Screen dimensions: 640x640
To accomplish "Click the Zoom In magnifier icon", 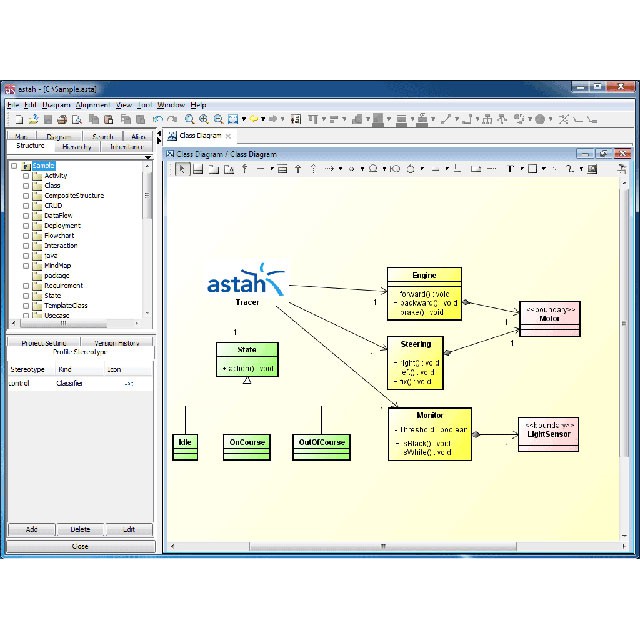I will click(x=203, y=119).
